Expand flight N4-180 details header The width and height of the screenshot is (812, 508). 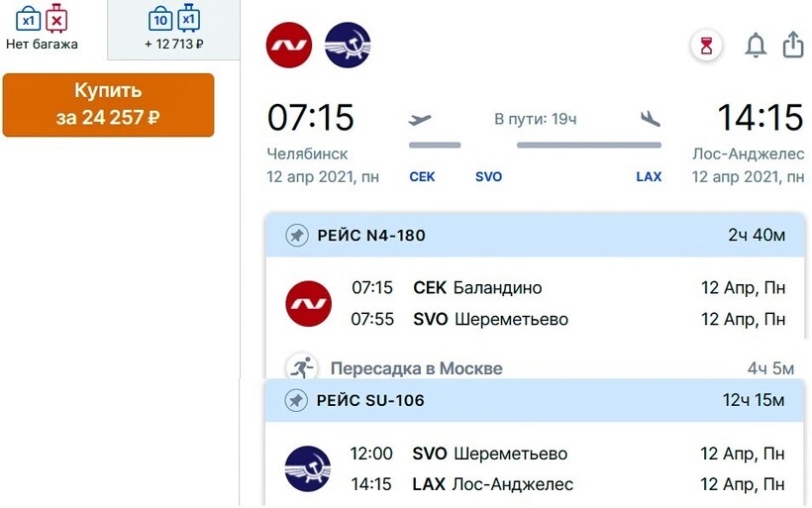[x=535, y=236]
